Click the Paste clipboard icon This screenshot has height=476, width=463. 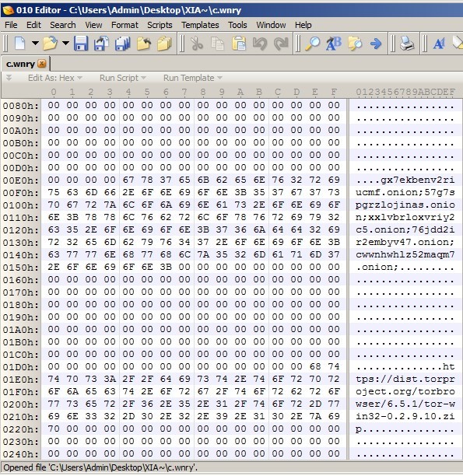[x=239, y=44]
